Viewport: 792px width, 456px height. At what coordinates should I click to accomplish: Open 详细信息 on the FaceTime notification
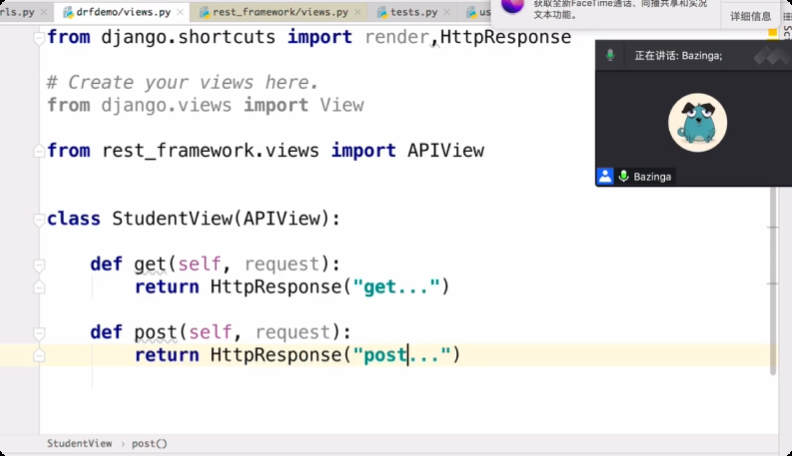[750, 16]
